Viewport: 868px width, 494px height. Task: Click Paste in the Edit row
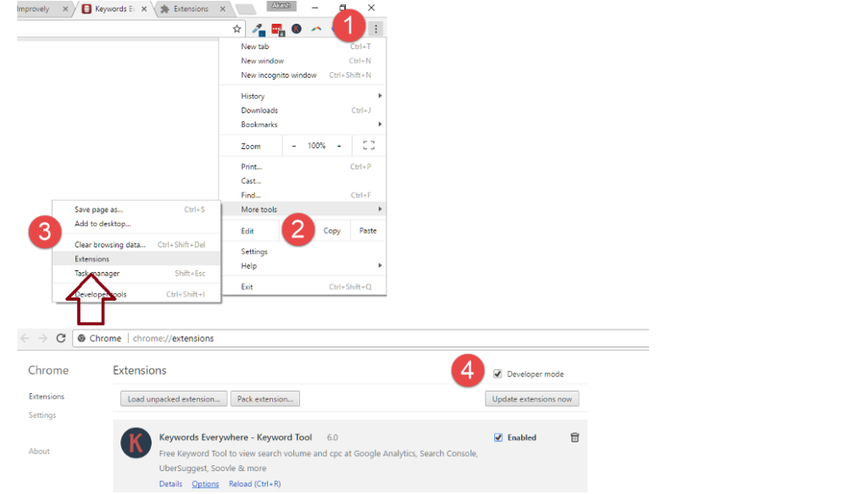pos(368,230)
